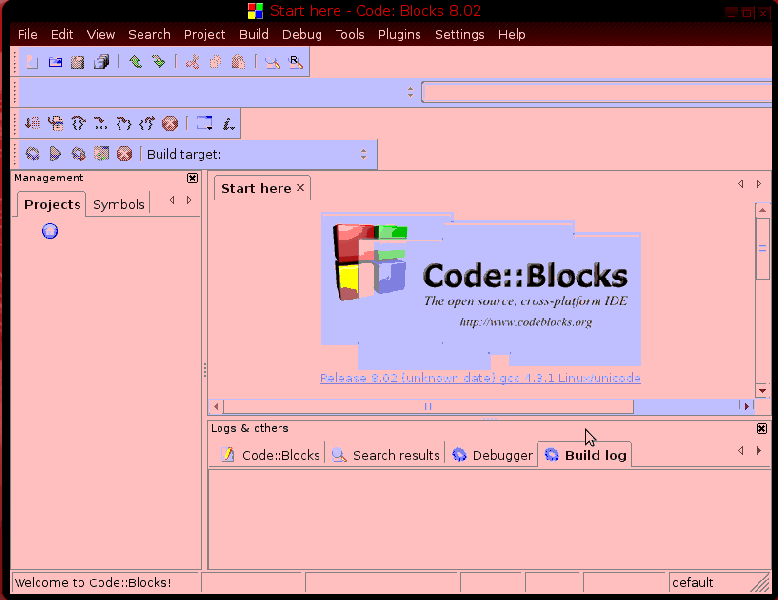778x600 pixels.
Task: Click the Open file toolbar icon
Action: point(55,62)
